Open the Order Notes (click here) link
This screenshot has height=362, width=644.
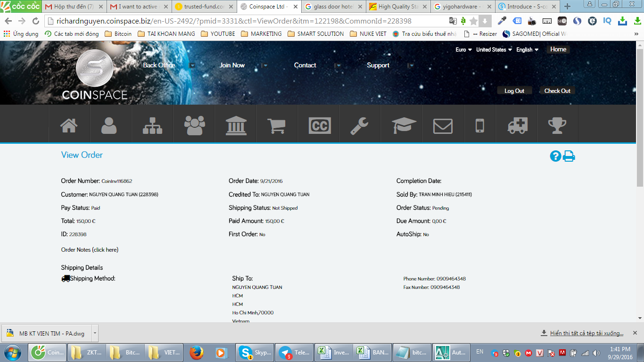click(x=90, y=250)
